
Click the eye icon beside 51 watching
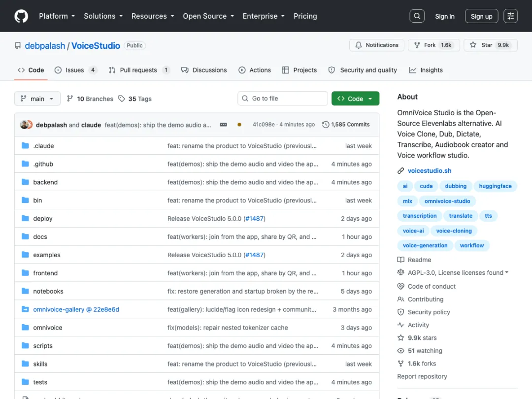click(x=400, y=351)
